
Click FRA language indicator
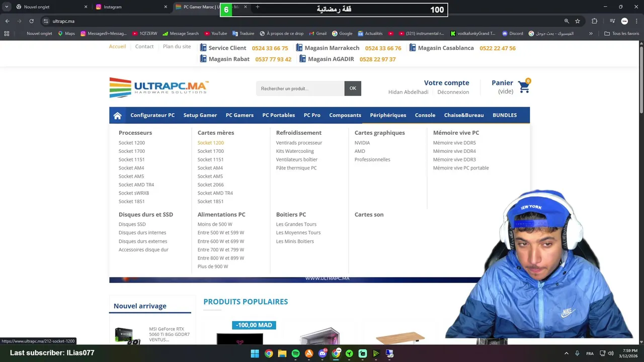(590, 353)
